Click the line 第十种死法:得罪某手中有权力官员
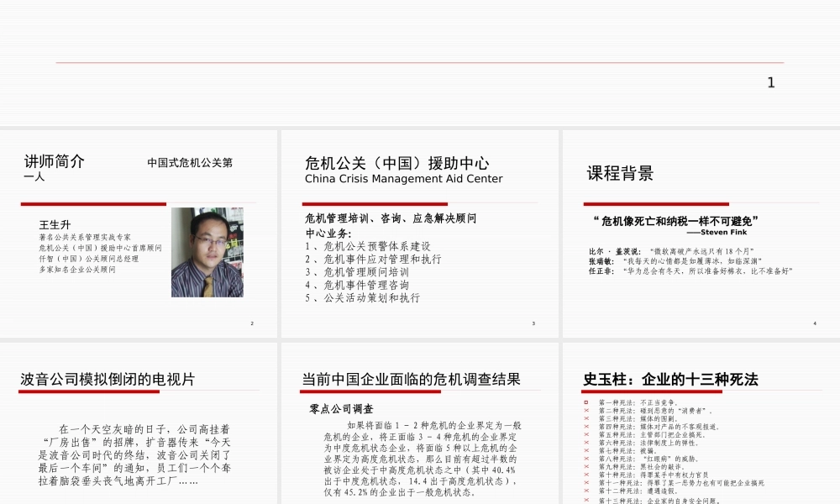The height and width of the screenshot is (504, 840). click(654, 475)
